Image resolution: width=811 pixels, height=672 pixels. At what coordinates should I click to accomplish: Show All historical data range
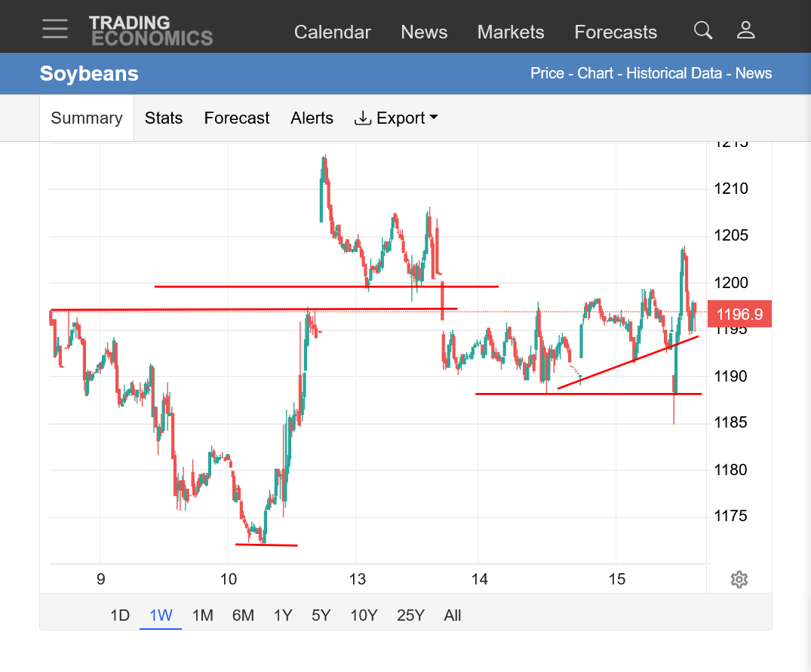coord(452,615)
